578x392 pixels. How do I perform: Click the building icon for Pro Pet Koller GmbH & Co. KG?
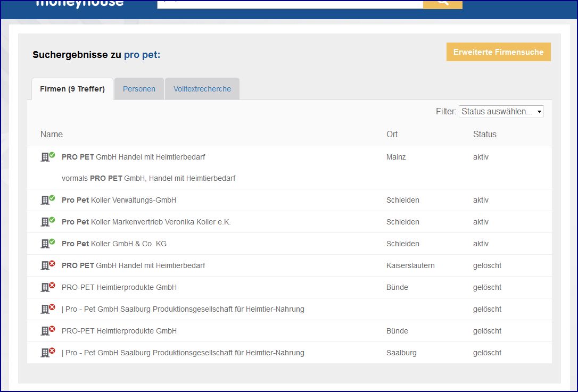click(x=48, y=244)
